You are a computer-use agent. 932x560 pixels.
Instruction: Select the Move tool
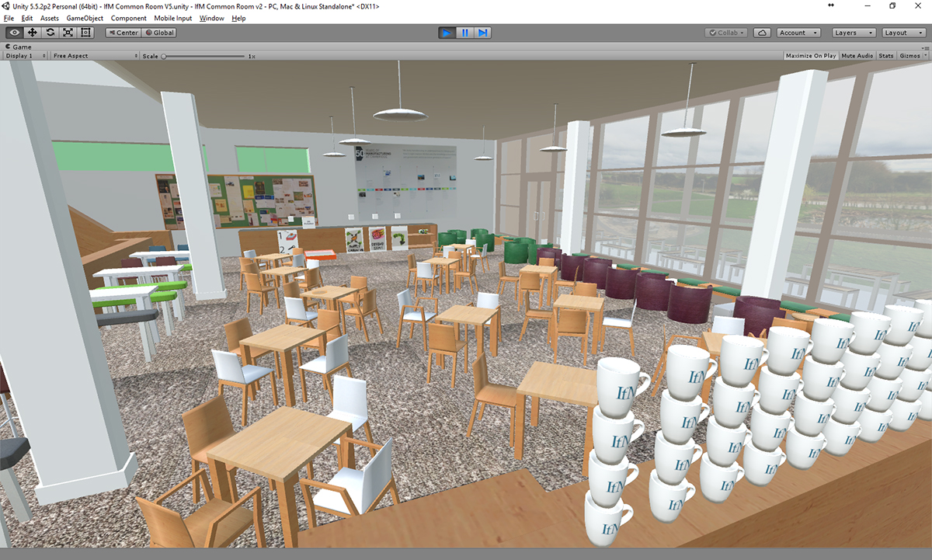pos(33,33)
